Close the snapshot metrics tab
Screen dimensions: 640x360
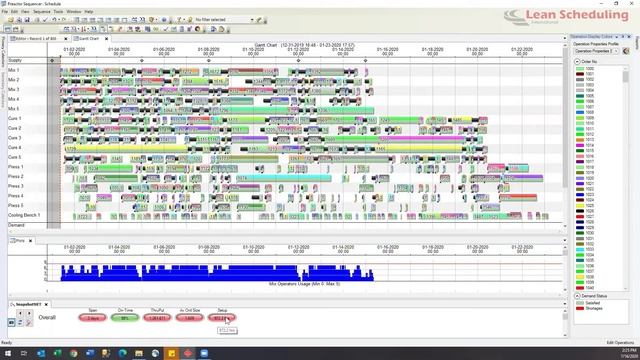pos(46,304)
